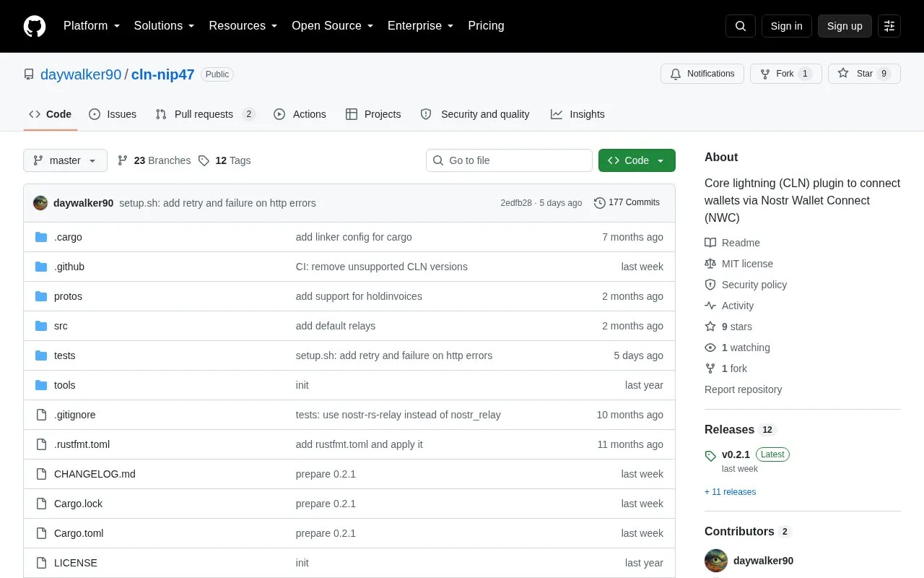This screenshot has width=924, height=578.
Task: Click the Sign in button
Action: [786, 26]
